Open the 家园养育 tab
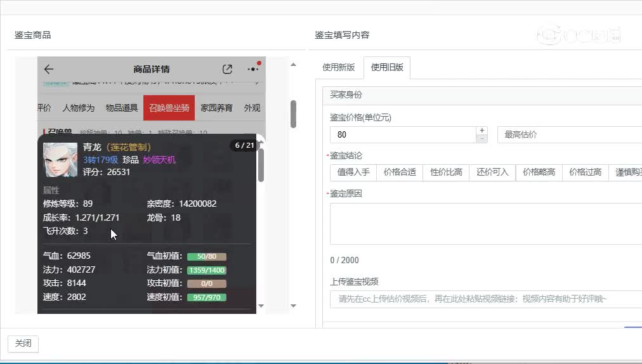Viewport: 642px width, 364px height. click(x=216, y=108)
